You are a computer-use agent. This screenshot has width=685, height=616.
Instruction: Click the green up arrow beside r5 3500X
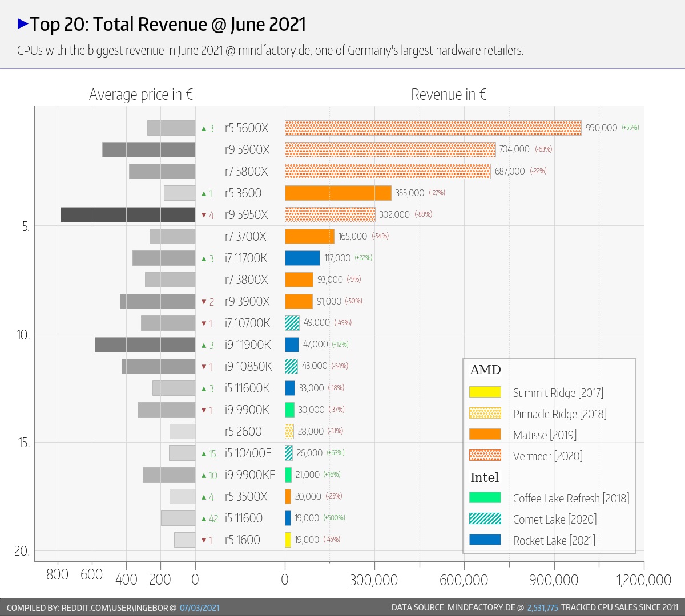click(204, 497)
